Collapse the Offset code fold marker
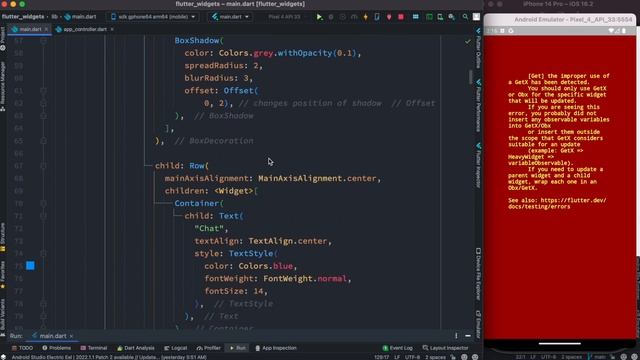 tap(43, 91)
